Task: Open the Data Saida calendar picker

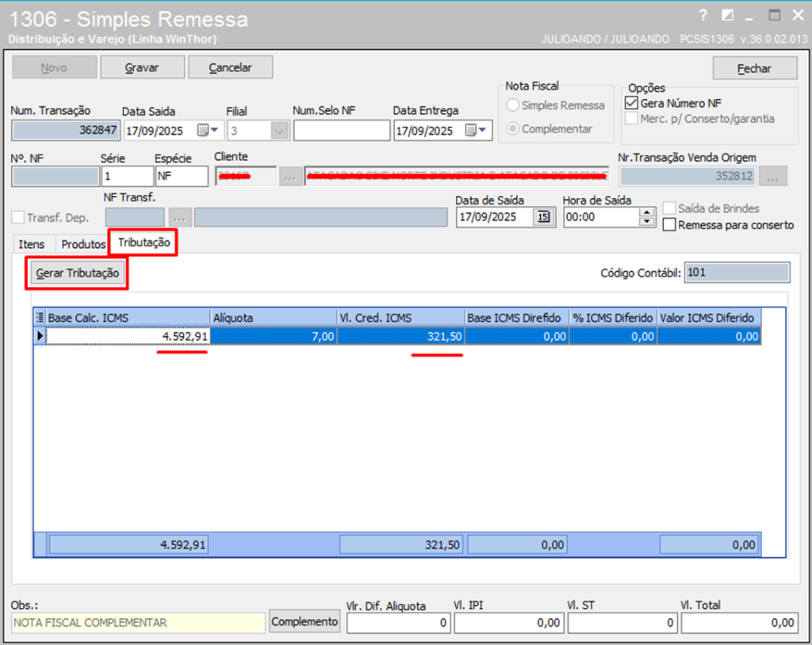Action: tap(208, 131)
